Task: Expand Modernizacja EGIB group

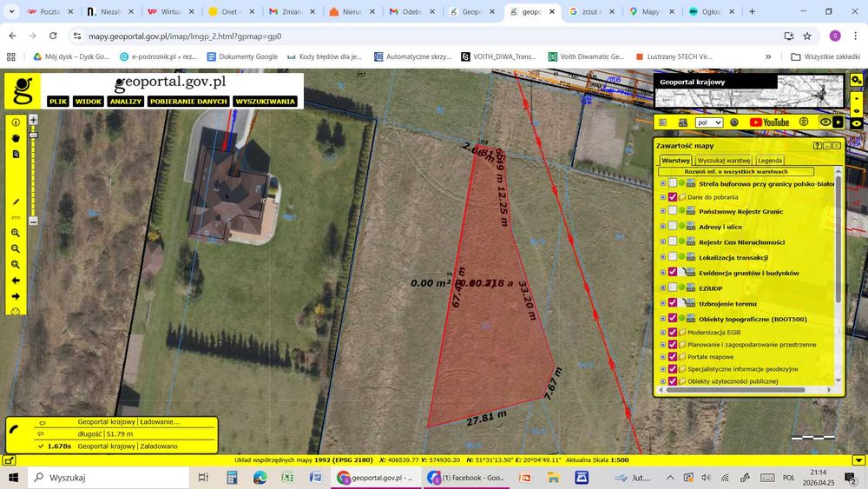Action: [x=662, y=333]
